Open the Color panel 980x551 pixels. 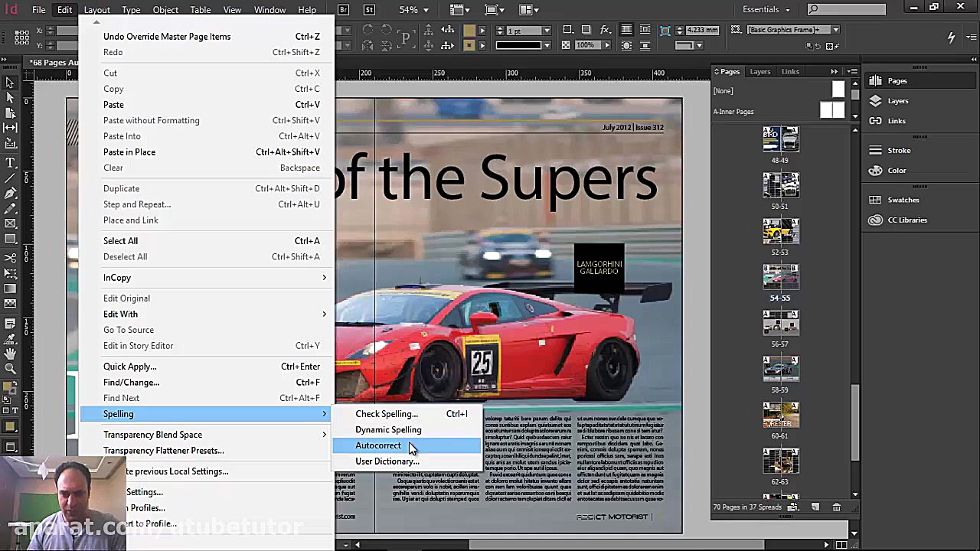click(896, 170)
